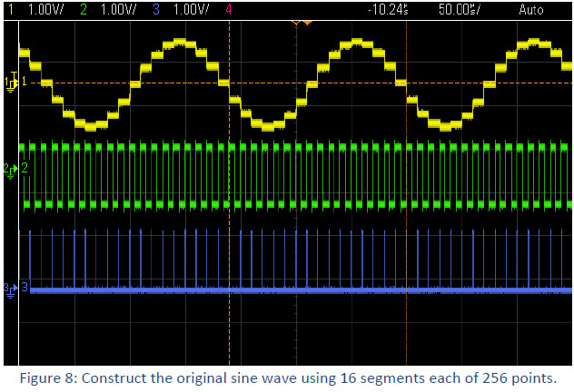The width and height of the screenshot is (574, 392).
Task: Select channel 2 green number label
Action: point(84,9)
